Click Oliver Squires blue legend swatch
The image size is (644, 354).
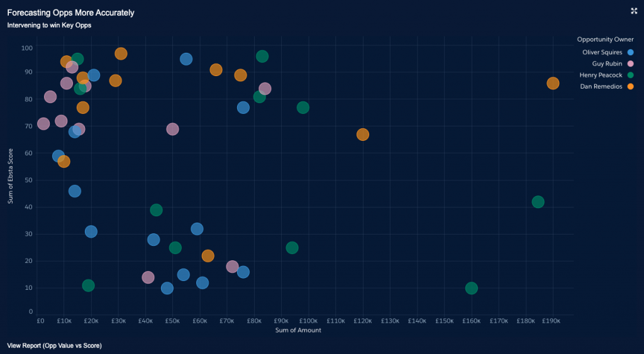[x=630, y=52]
